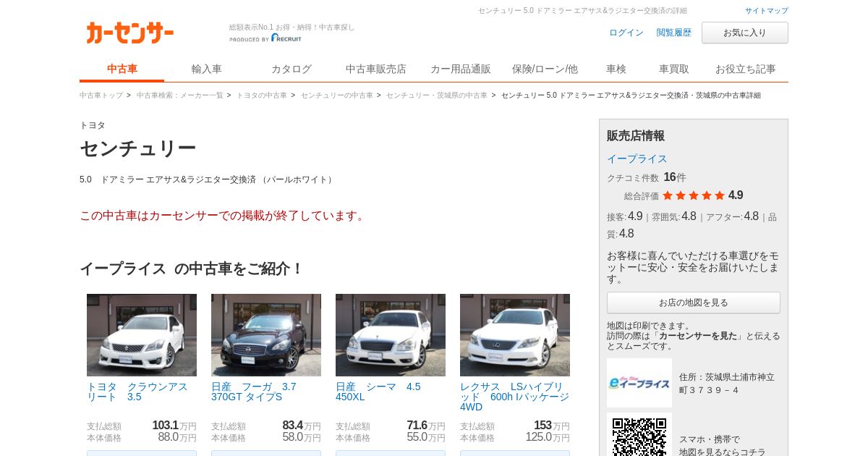Open the Nissan Cima photo
Viewport: 868px width, 456px height.
pos(391,335)
